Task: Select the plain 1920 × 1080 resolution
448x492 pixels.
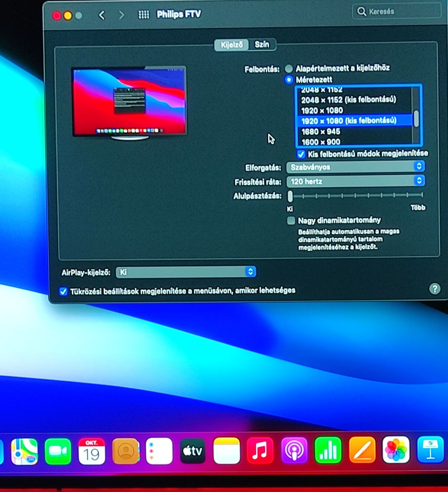Action: coord(322,110)
